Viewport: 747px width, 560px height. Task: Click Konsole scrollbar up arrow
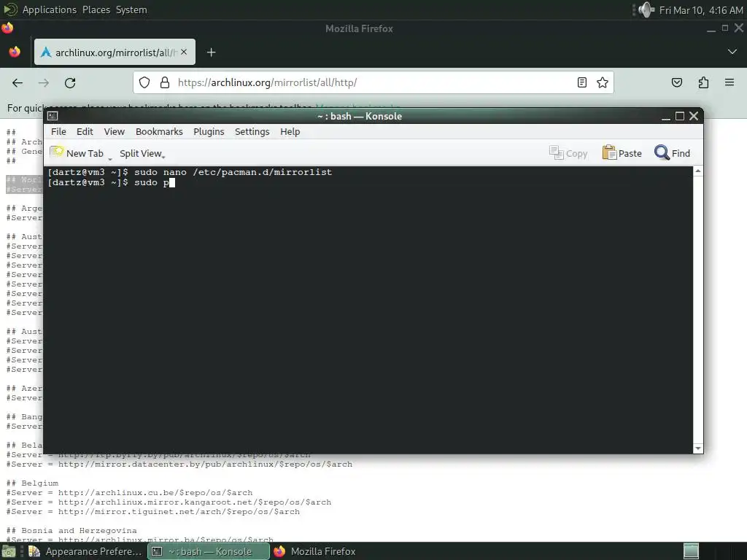point(698,171)
